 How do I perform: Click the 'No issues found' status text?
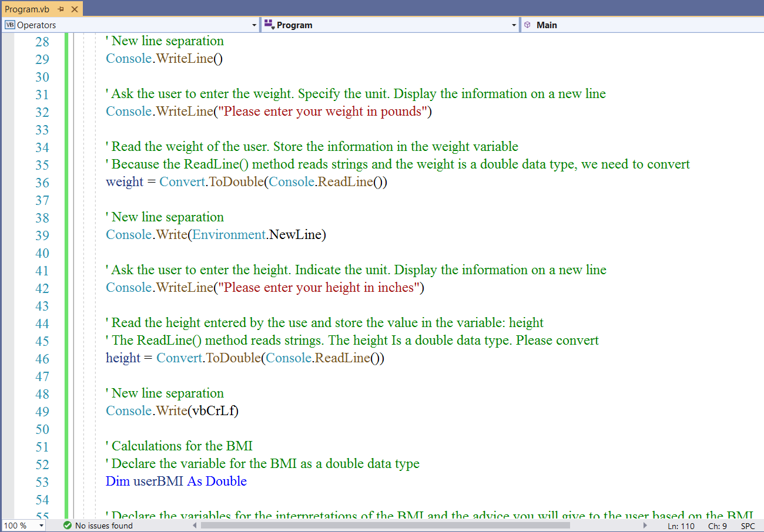[104, 526]
